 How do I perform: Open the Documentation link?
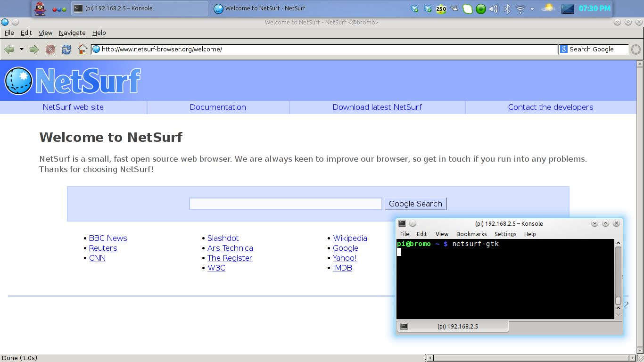click(x=218, y=107)
